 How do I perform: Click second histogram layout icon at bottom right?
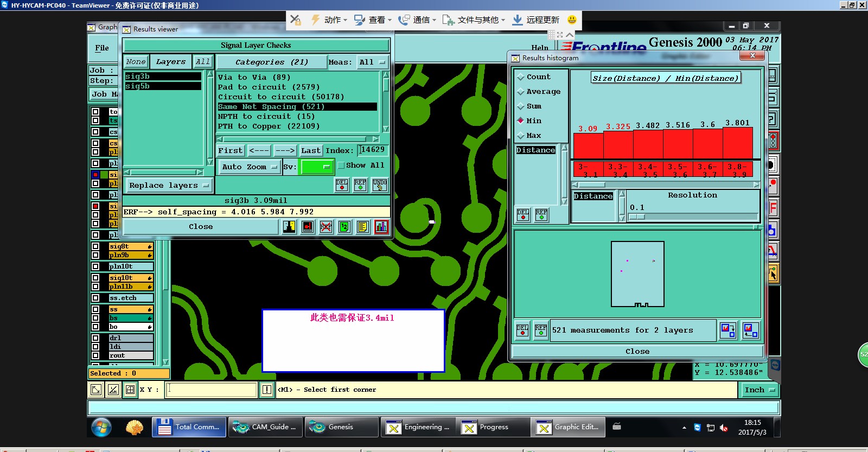click(x=751, y=330)
